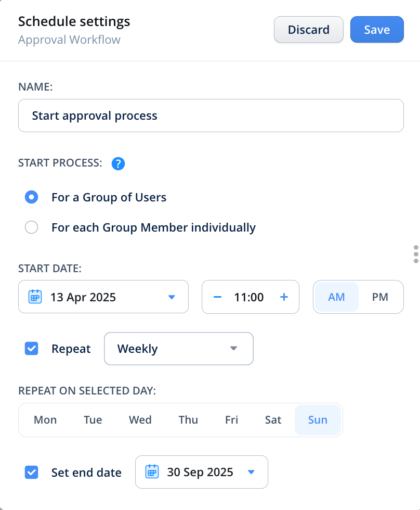Select For each Group Member individually
Image resolution: width=420 pixels, height=510 pixels.
tap(32, 227)
